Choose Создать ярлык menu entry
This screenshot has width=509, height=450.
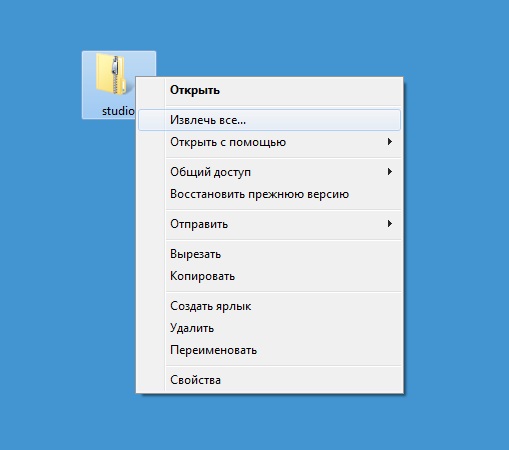coord(269,306)
